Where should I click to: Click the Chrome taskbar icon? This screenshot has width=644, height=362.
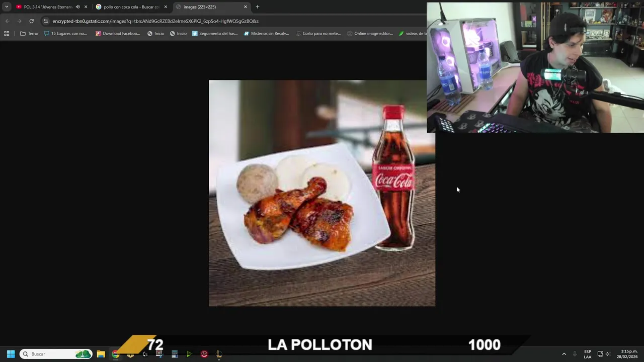116,354
